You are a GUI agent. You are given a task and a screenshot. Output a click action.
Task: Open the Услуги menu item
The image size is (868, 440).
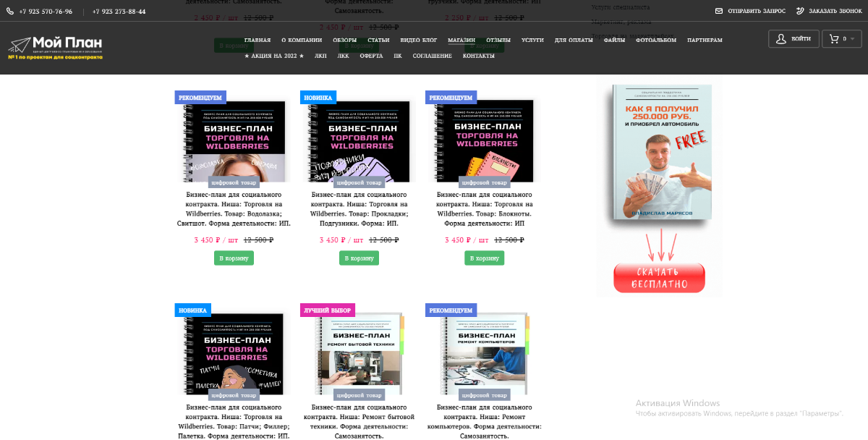(x=532, y=41)
